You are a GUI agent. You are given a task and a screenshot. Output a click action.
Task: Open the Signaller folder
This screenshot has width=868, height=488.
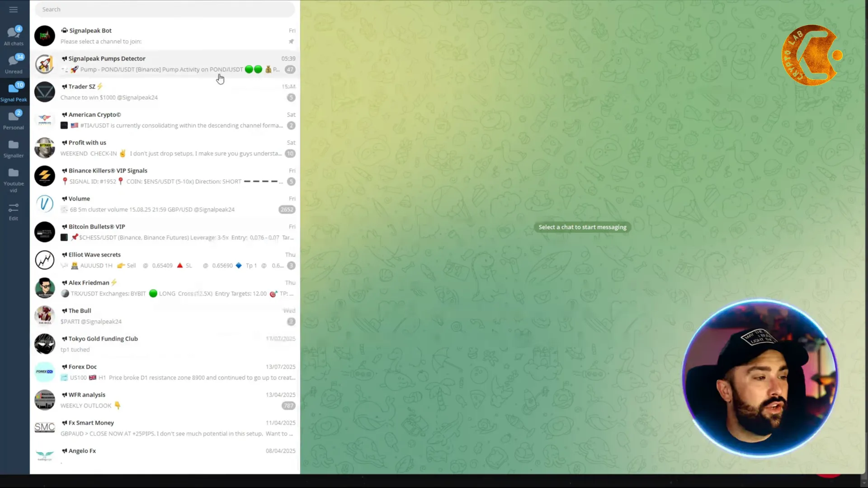click(x=14, y=149)
